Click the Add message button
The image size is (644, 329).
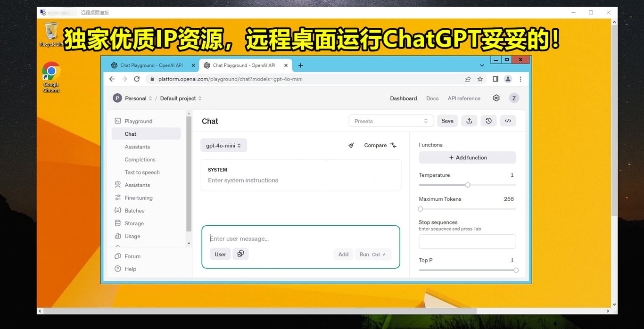coord(343,254)
